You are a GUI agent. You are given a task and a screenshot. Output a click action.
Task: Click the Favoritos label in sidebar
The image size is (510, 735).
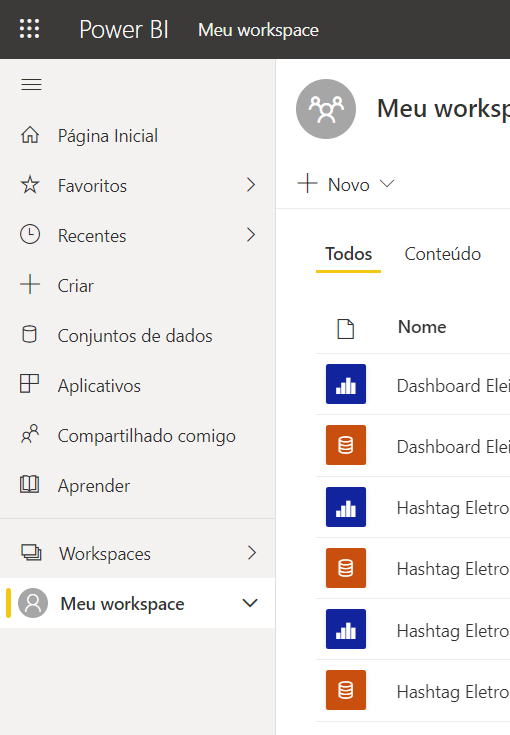(92, 186)
